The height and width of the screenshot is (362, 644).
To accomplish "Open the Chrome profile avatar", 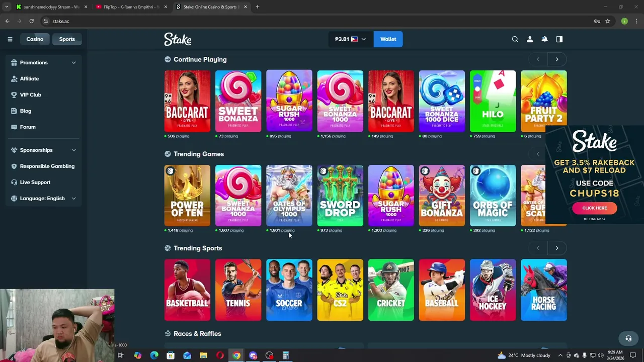I will pyautogui.click(x=624, y=21).
